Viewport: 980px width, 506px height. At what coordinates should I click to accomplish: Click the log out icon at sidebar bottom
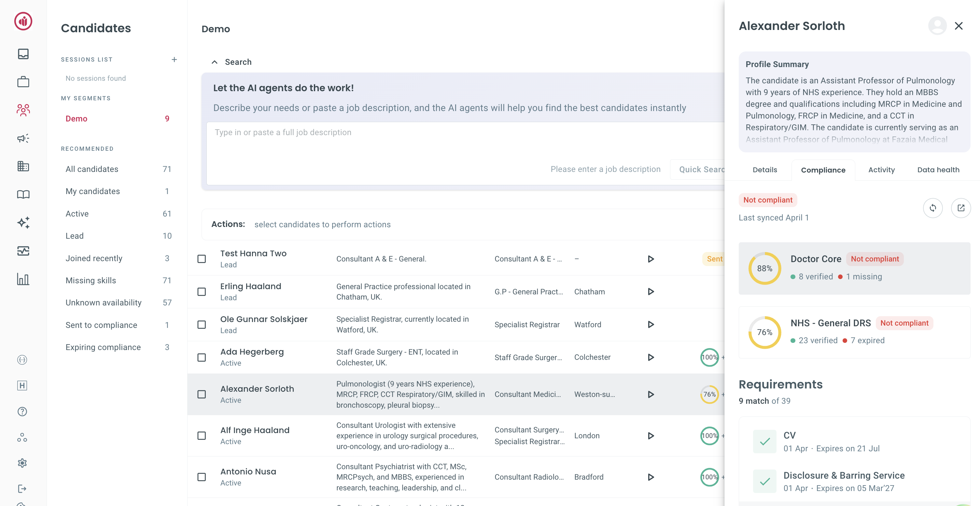(x=22, y=488)
